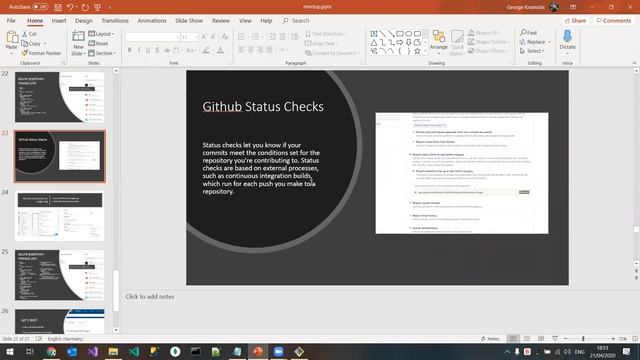640x360 pixels.
Task: Open the Transitions tab
Action: click(115, 20)
